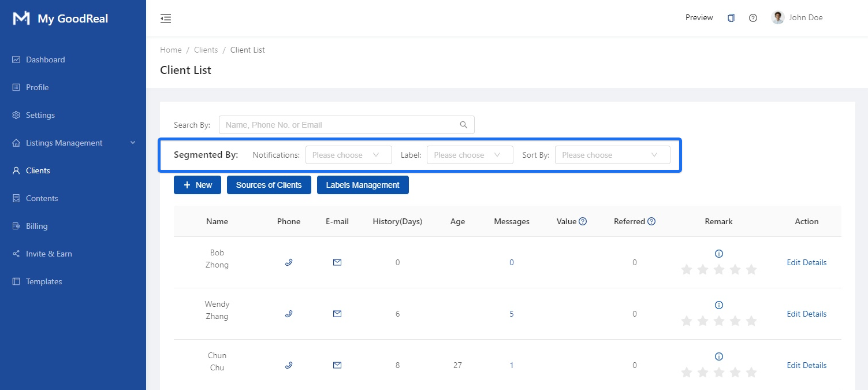Image resolution: width=868 pixels, height=390 pixels.
Task: Collapse the sidebar using the menu-fold icon
Action: (166, 18)
